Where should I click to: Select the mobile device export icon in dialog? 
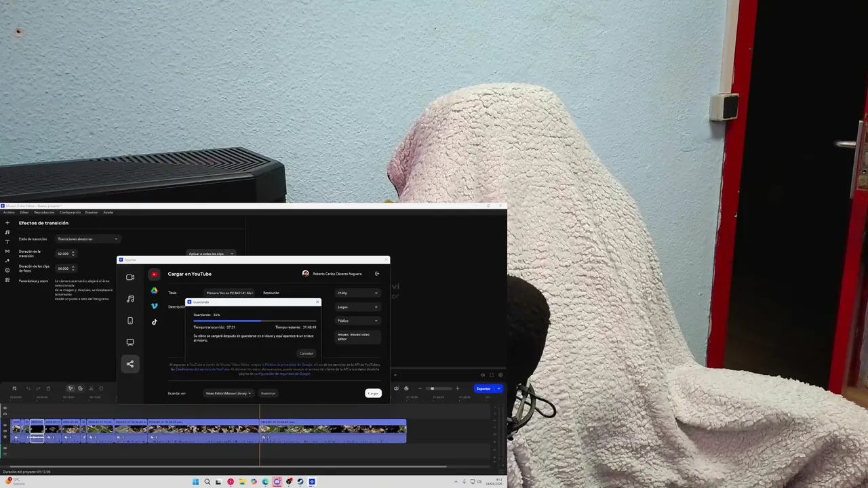click(130, 321)
